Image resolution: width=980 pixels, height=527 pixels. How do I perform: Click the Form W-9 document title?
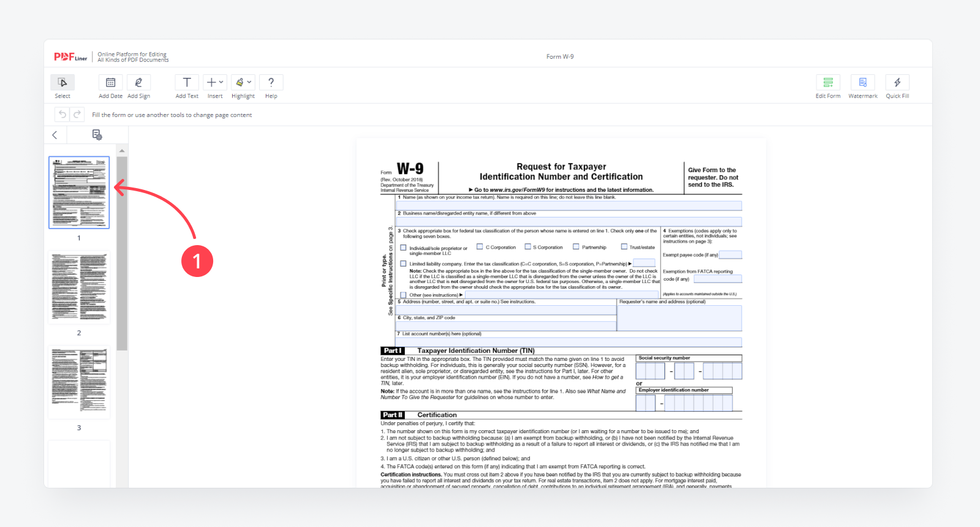pos(560,56)
